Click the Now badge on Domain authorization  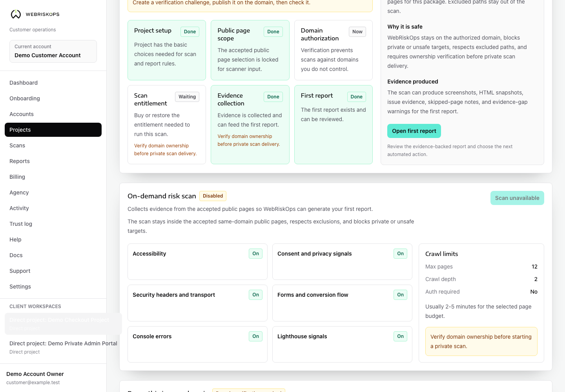click(357, 32)
